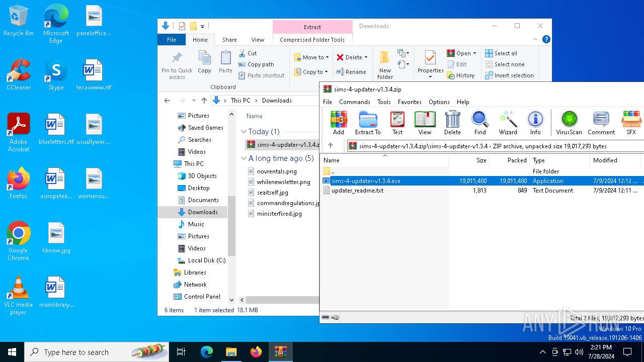Screen dimensions: 644x362
Task: Open the File tab in Explorer
Action: (x=172, y=40)
